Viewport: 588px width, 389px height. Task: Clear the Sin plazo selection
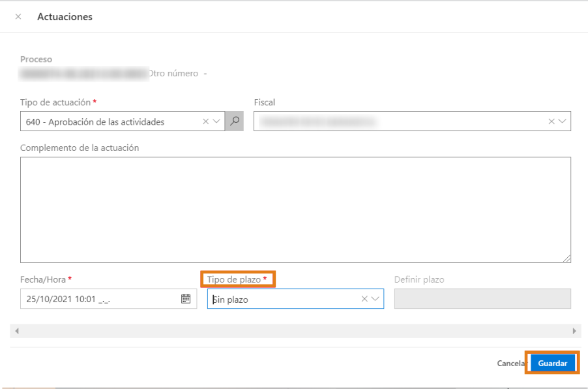tap(364, 299)
